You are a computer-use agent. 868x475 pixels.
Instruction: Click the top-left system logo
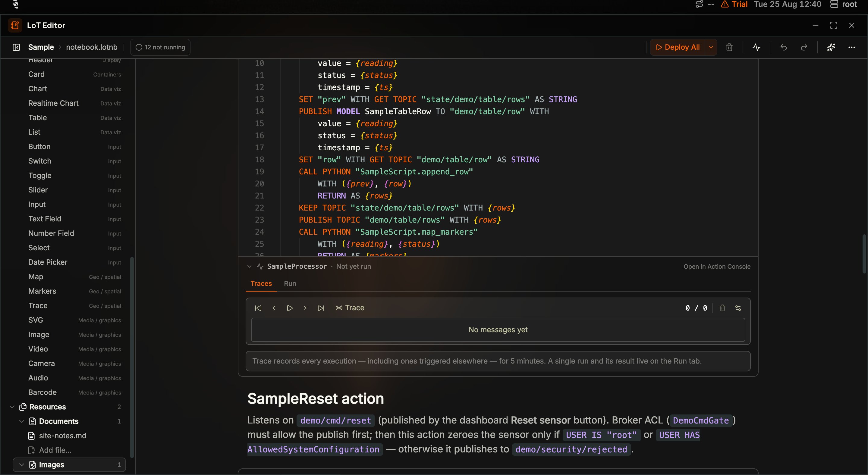pos(16,4)
